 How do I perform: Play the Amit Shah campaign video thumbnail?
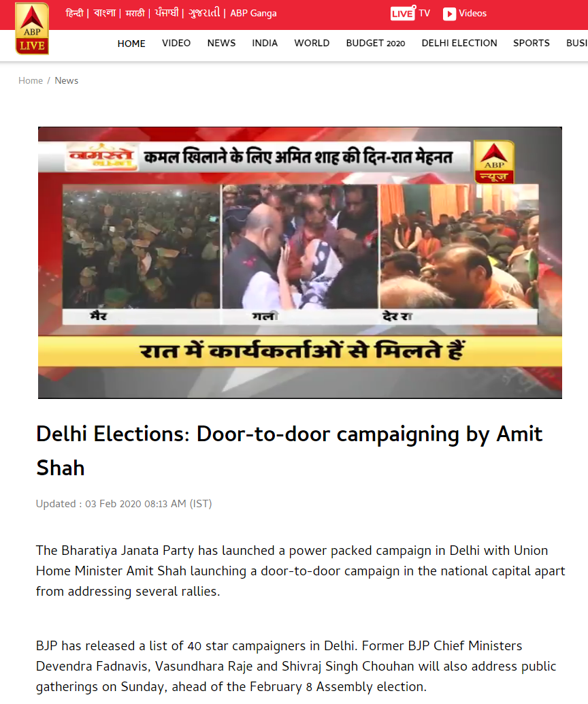click(x=300, y=263)
